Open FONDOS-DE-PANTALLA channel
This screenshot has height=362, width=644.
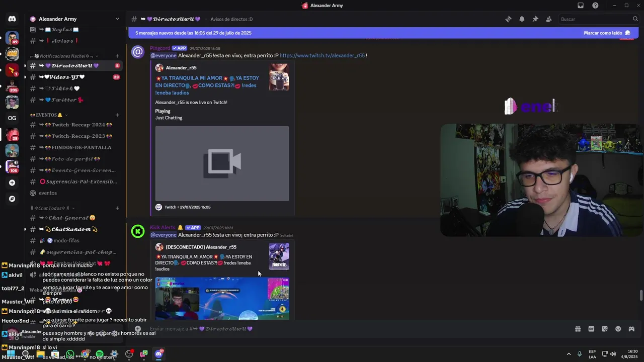pyautogui.click(x=74, y=147)
